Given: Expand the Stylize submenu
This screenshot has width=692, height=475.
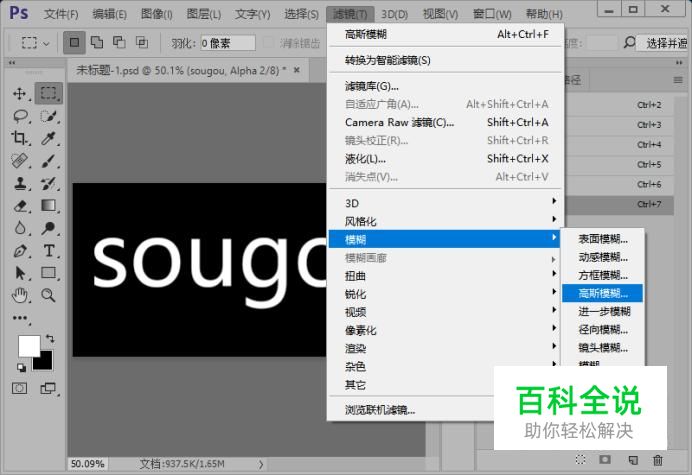Looking at the screenshot, I should [444, 221].
